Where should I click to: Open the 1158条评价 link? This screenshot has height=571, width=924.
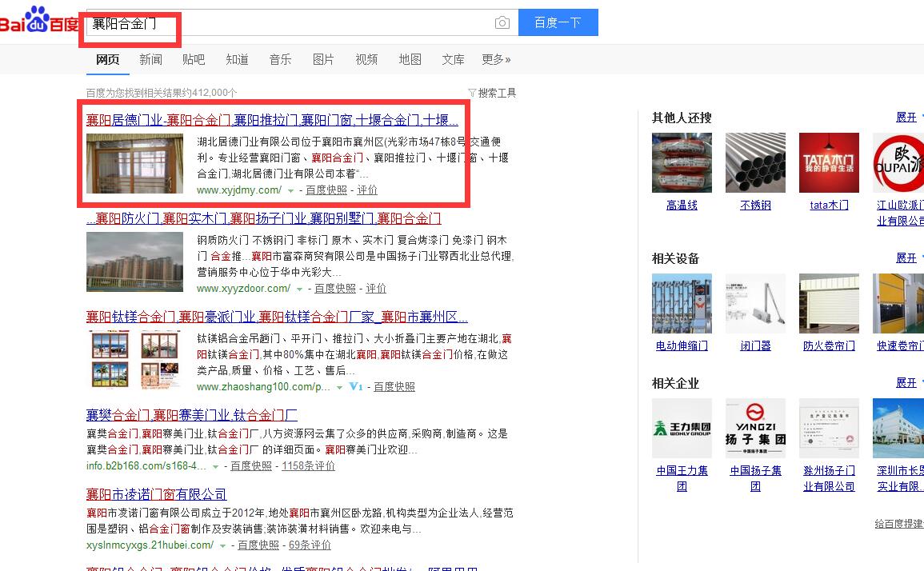coord(308,466)
